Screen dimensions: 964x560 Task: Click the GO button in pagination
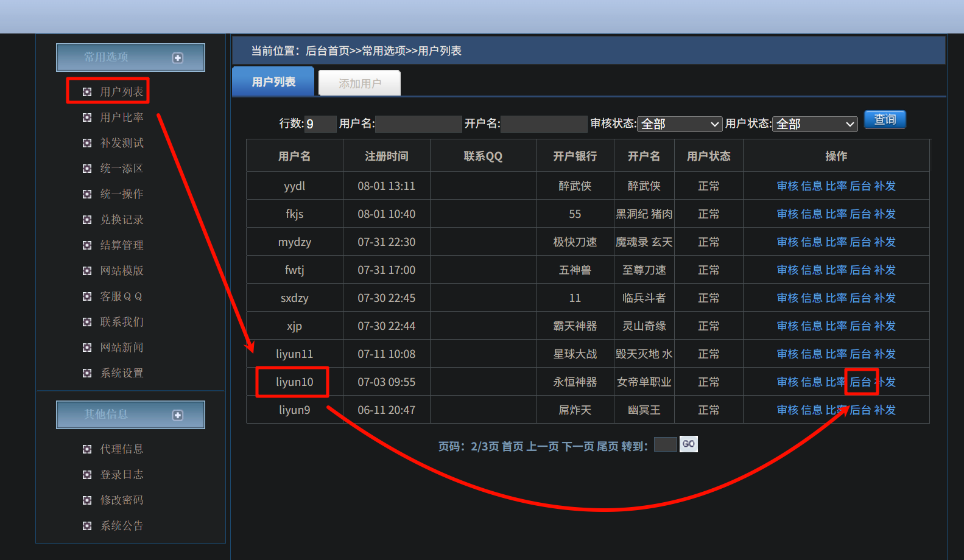pos(688,444)
